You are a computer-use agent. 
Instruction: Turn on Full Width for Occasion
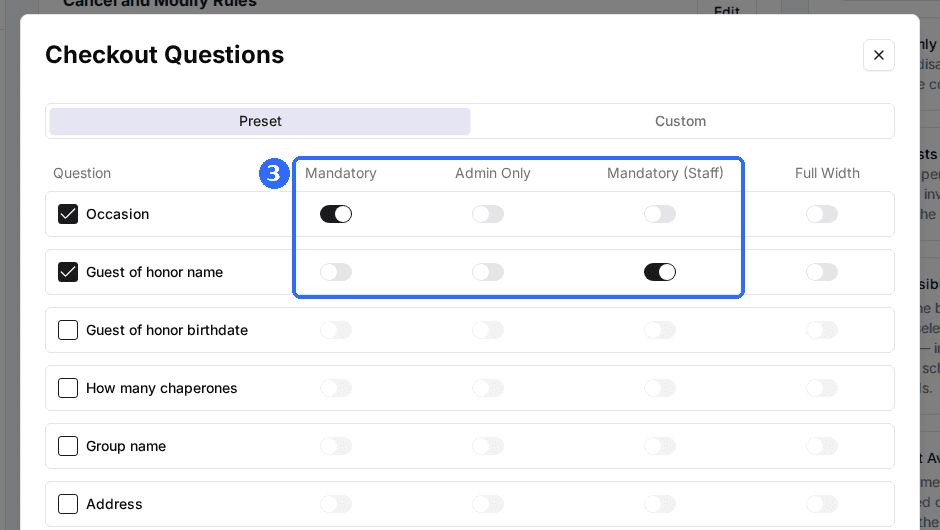tap(822, 214)
